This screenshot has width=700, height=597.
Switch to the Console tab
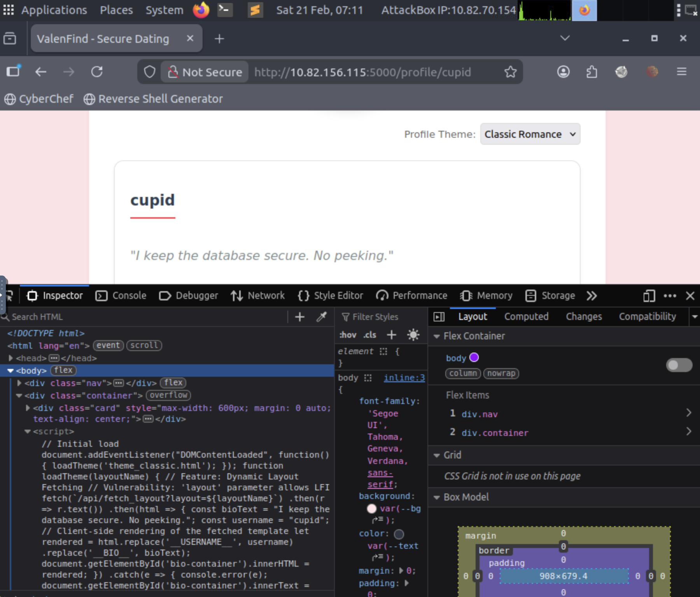(121, 296)
